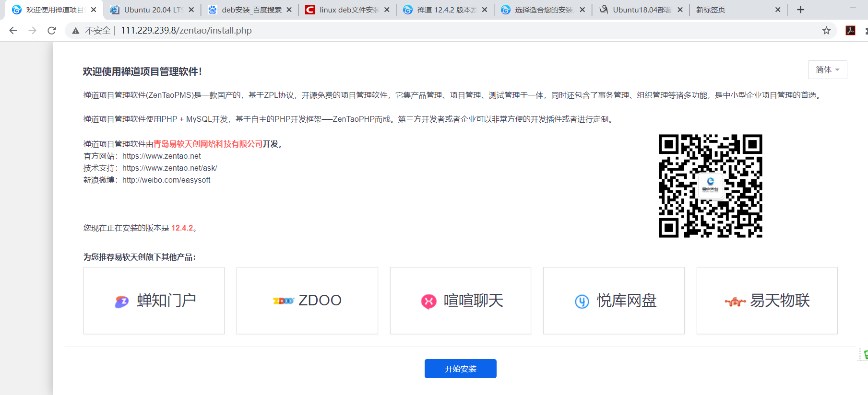Screen dimensions: 868x395
Task: Open http://weibo.com/easysoft link
Action: (166, 180)
